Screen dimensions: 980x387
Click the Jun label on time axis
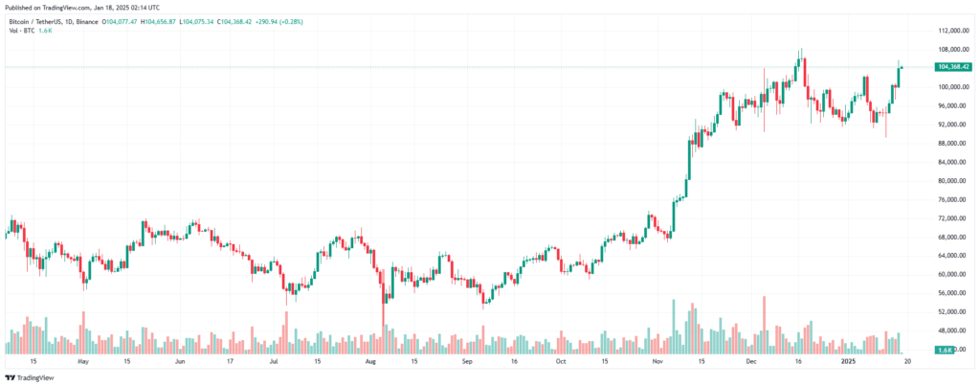pos(181,362)
